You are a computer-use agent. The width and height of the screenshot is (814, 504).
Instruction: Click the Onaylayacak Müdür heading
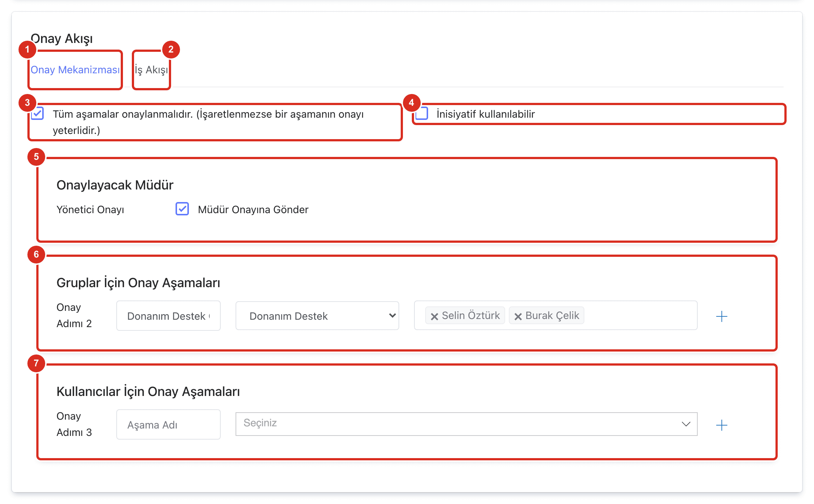point(115,185)
